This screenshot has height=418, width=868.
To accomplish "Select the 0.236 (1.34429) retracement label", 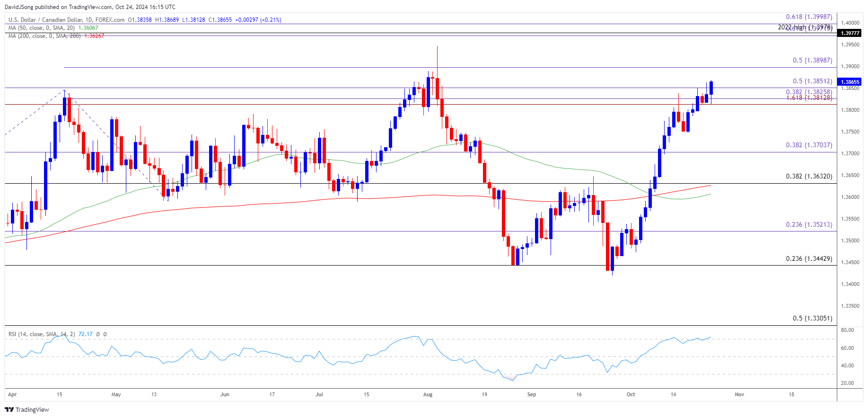I will (809, 259).
